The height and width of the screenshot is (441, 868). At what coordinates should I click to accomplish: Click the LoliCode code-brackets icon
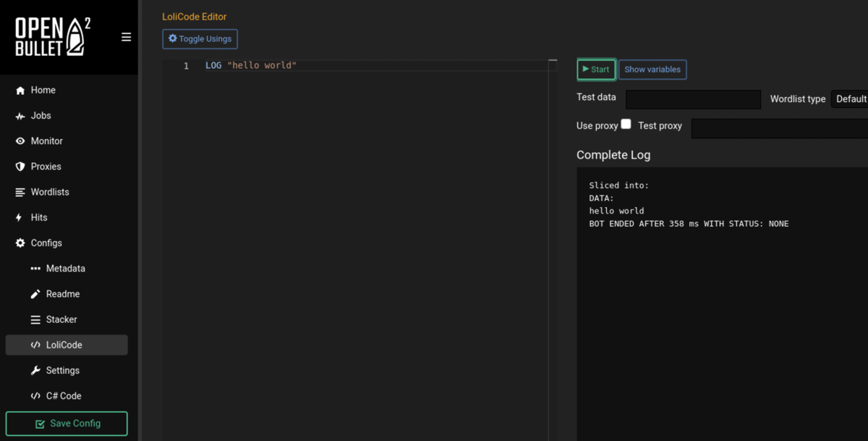[35, 345]
